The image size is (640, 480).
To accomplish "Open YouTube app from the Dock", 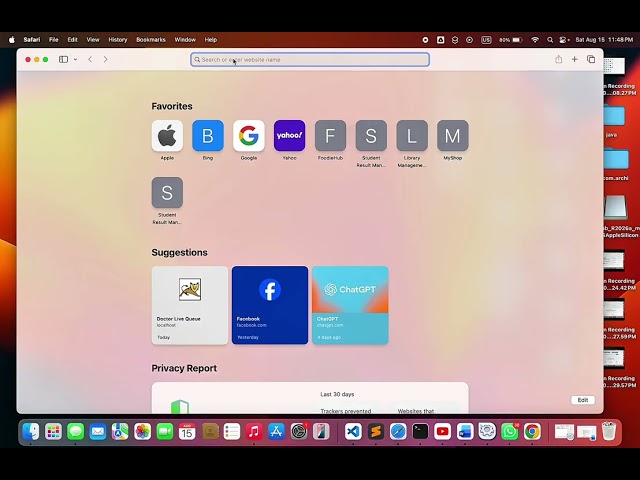I will [442, 431].
